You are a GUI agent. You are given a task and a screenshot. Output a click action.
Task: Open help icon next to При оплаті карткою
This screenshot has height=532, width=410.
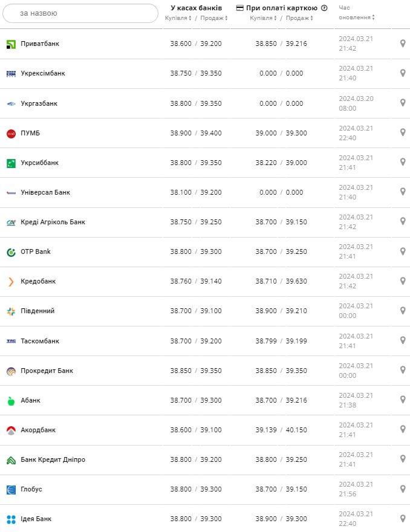coord(324,8)
